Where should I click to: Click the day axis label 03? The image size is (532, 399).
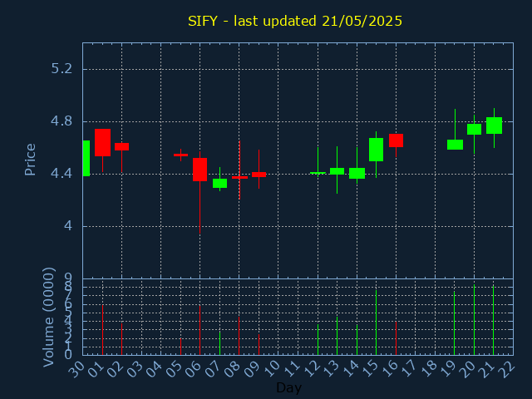[135, 368]
